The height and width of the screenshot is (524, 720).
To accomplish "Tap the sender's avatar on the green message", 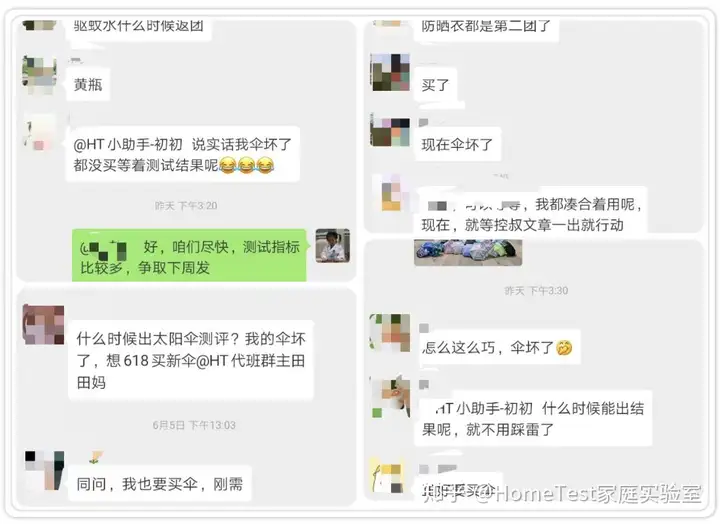I will point(332,246).
